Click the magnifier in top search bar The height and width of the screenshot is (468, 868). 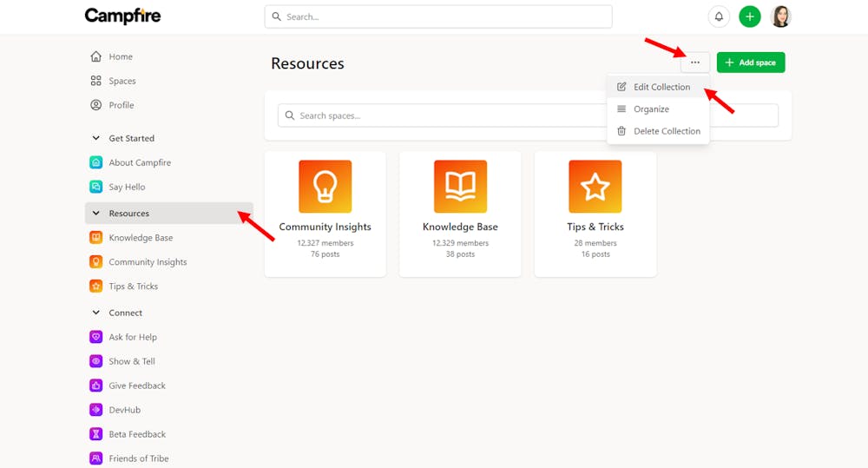pyautogui.click(x=277, y=16)
